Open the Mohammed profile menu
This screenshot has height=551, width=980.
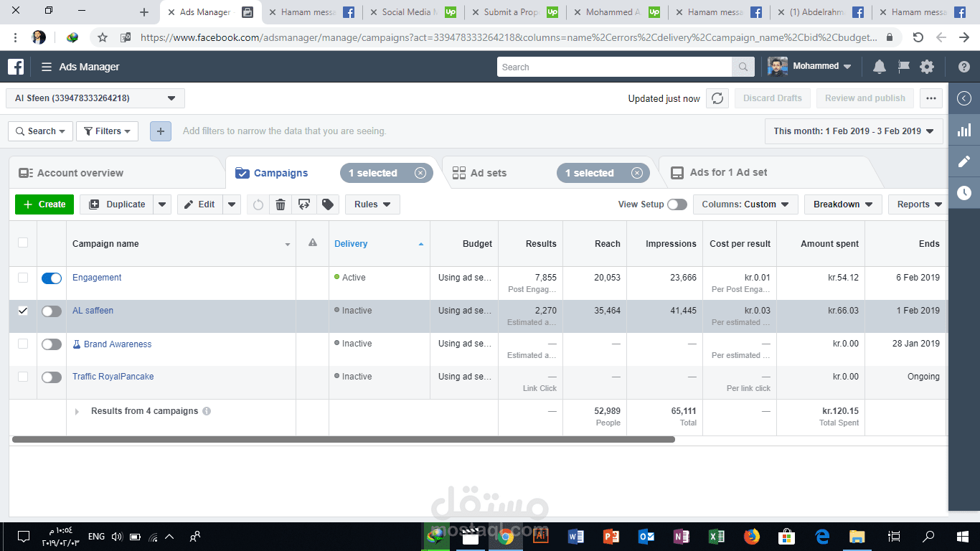coord(810,67)
